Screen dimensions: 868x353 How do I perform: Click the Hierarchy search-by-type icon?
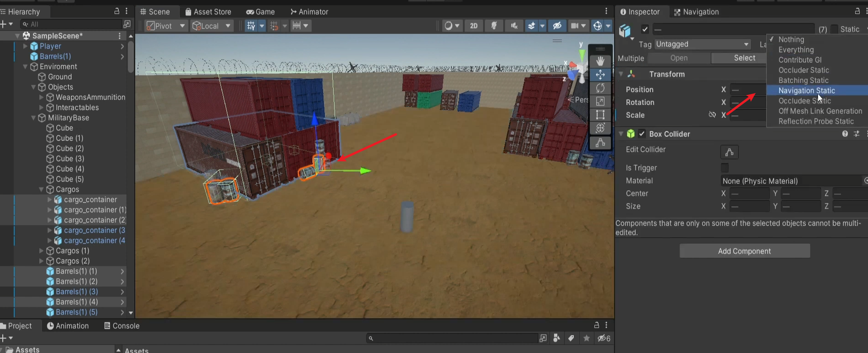[x=127, y=24]
